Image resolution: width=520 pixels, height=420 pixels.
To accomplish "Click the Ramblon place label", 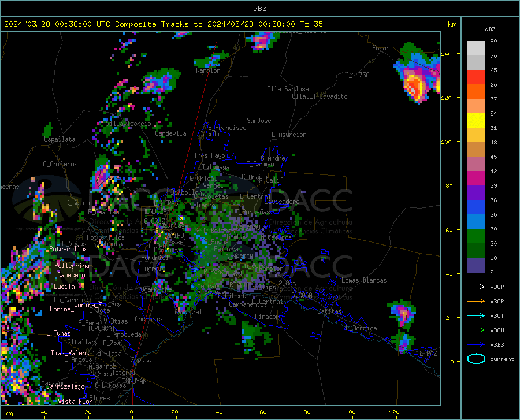I will click(x=208, y=70).
